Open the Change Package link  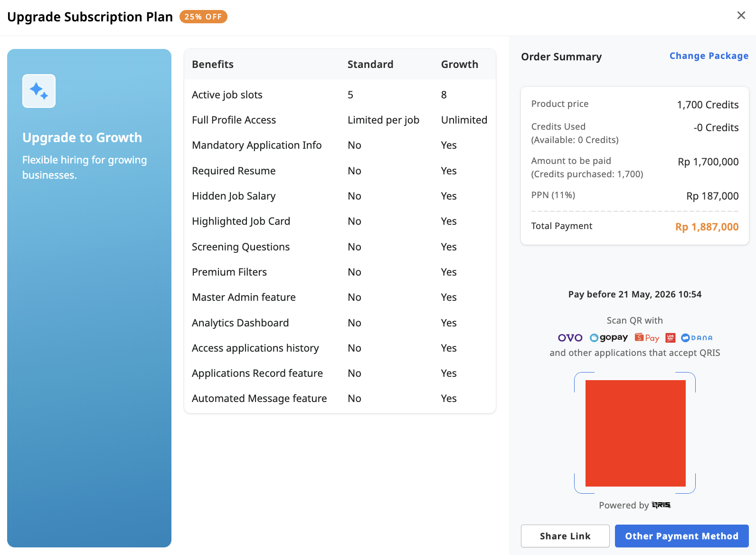pyautogui.click(x=709, y=56)
